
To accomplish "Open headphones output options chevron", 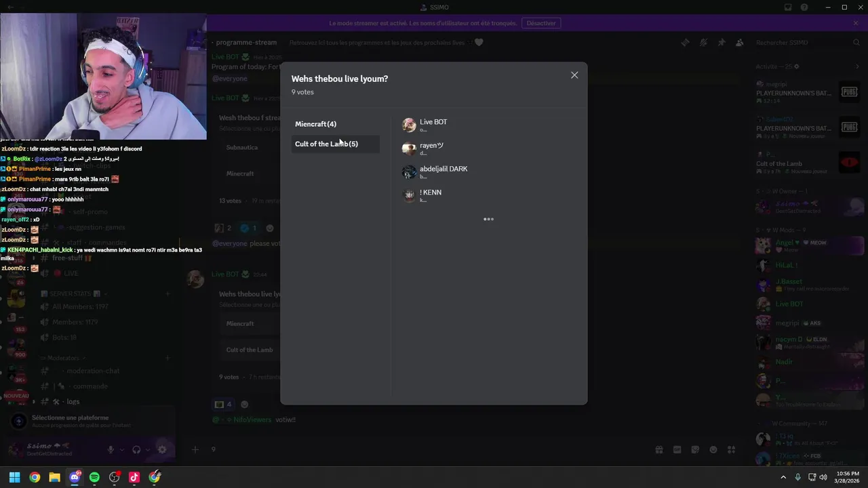I will (148, 449).
